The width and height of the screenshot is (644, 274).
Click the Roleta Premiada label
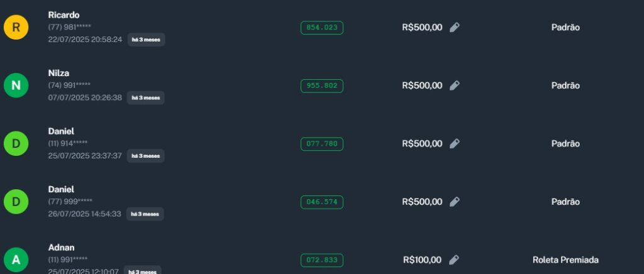pos(565,260)
